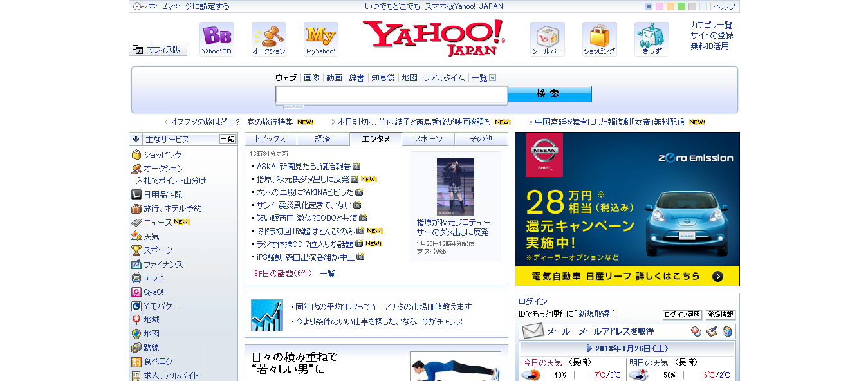Click the ログイン履歴 button
The height and width of the screenshot is (381, 868).
pyautogui.click(x=682, y=315)
